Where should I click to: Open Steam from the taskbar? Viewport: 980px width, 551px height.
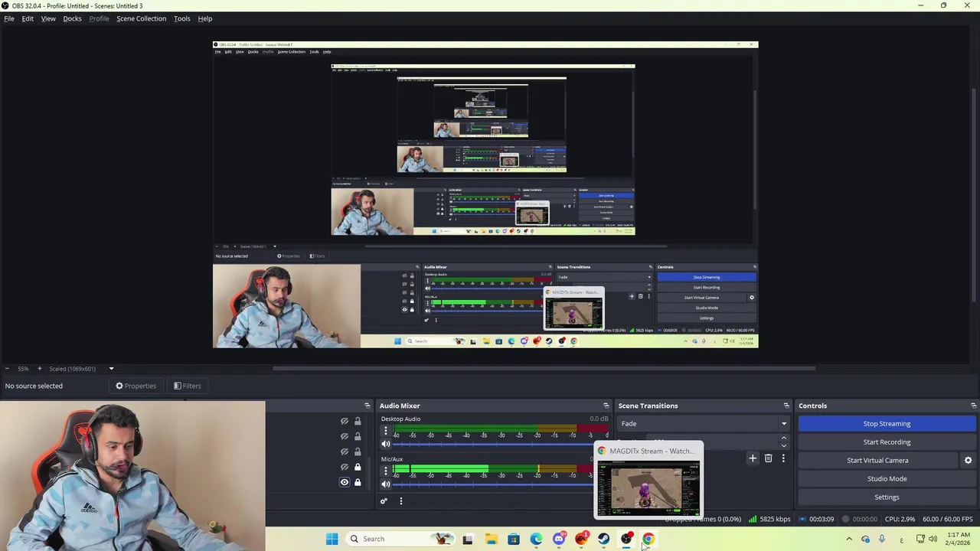tap(604, 539)
